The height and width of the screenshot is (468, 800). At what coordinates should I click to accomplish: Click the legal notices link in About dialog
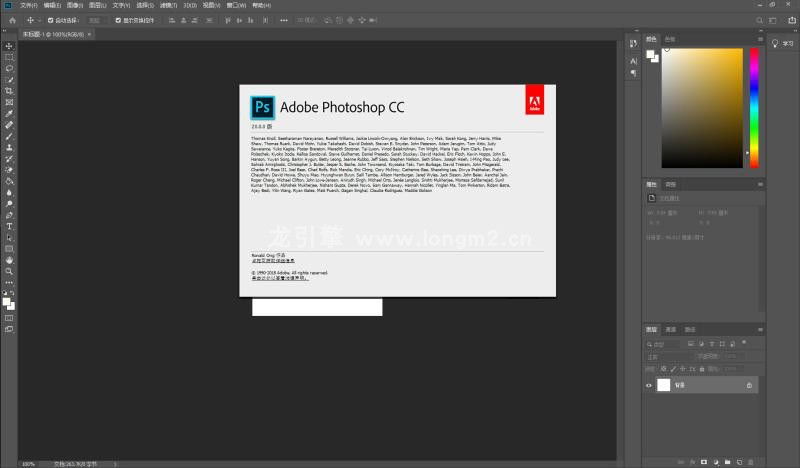[280, 278]
